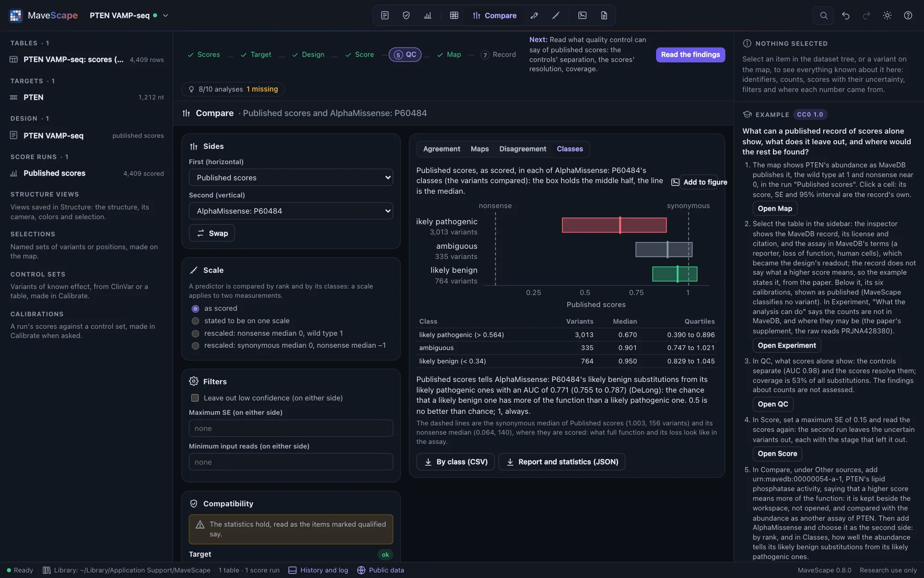Open the bar chart Score icon in toolbar

point(427,15)
